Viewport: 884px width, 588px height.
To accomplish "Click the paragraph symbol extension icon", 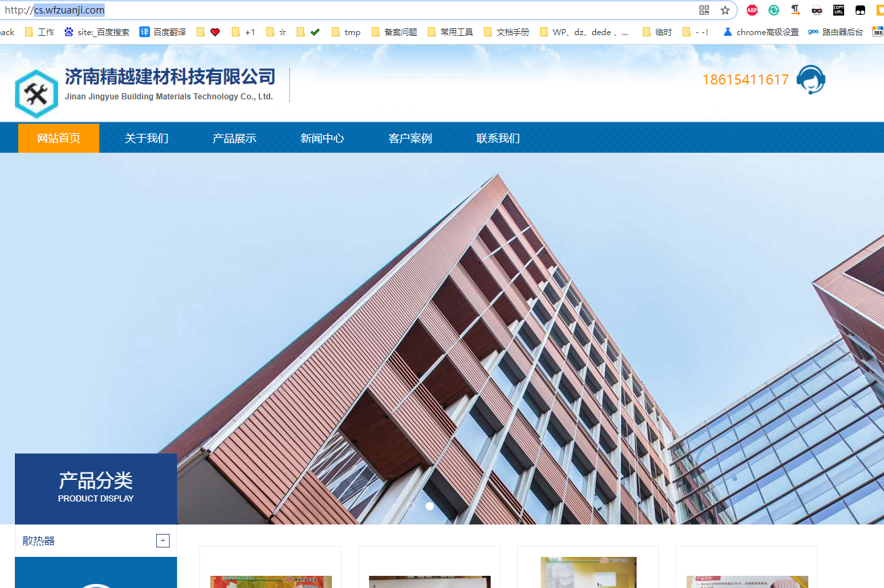I will pos(795,10).
